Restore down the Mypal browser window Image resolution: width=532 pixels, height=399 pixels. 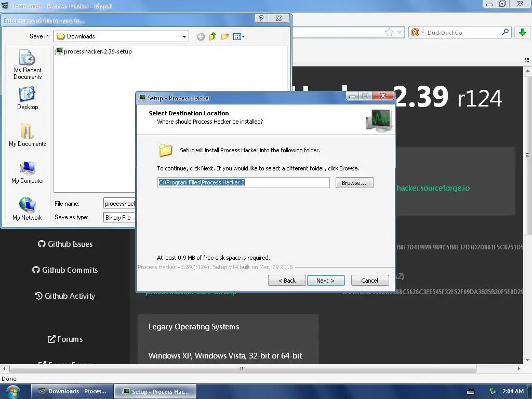click(502, 4)
